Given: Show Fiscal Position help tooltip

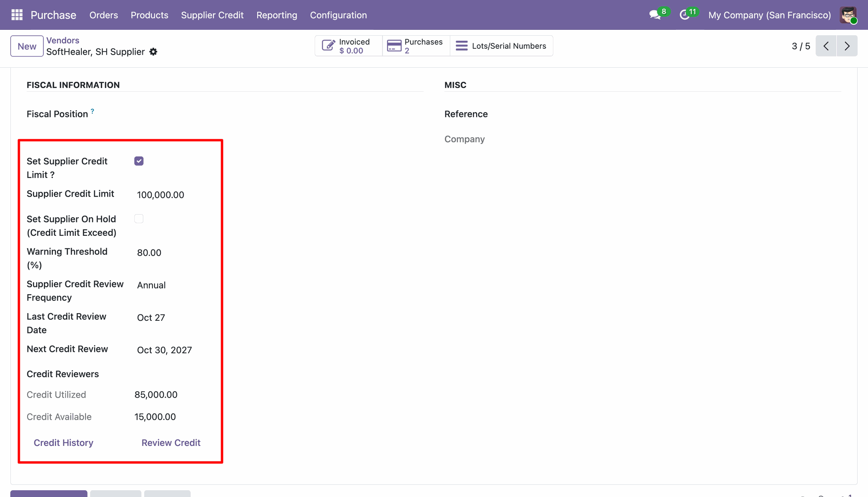Looking at the screenshot, I should click(92, 111).
